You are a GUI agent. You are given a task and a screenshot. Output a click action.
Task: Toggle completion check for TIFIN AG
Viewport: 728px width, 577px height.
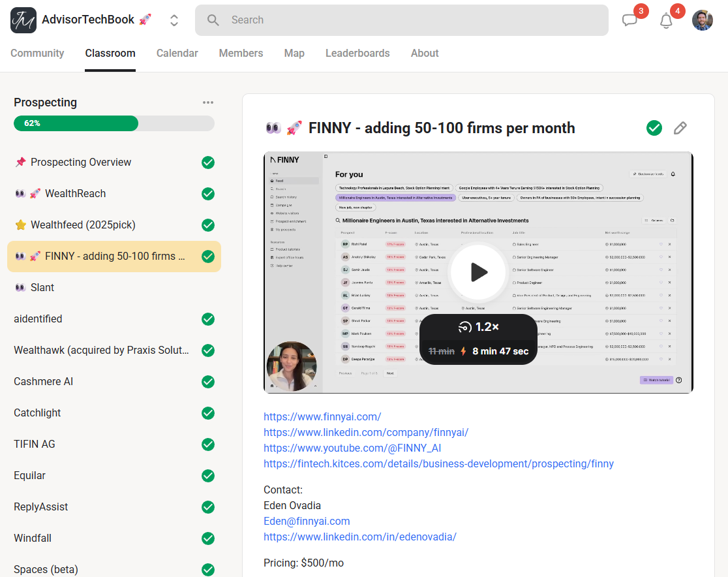click(x=208, y=444)
